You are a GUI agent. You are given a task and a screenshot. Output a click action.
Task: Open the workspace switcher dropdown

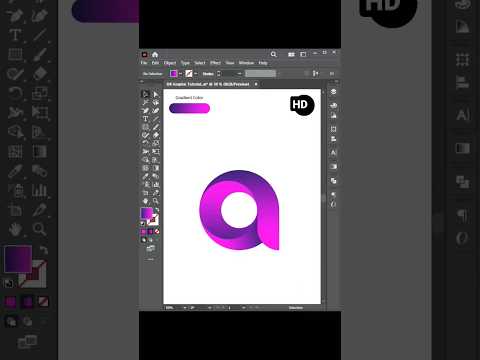tap(303, 54)
